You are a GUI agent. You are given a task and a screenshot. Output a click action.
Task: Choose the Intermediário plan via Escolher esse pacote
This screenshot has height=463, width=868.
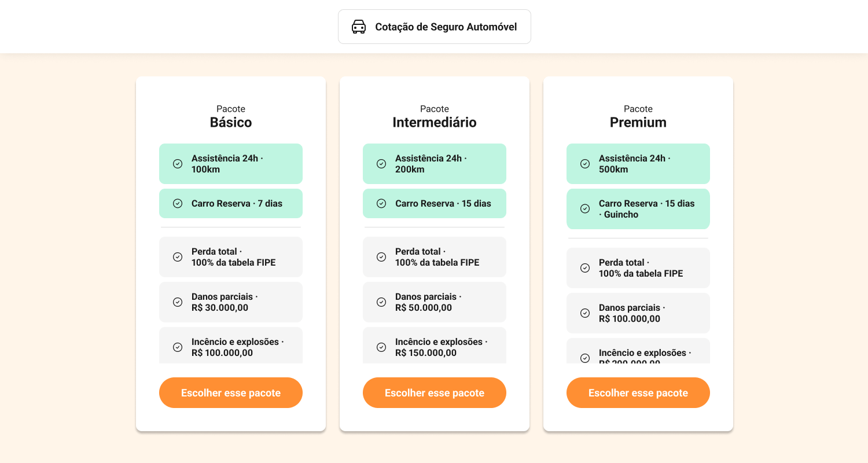434,392
